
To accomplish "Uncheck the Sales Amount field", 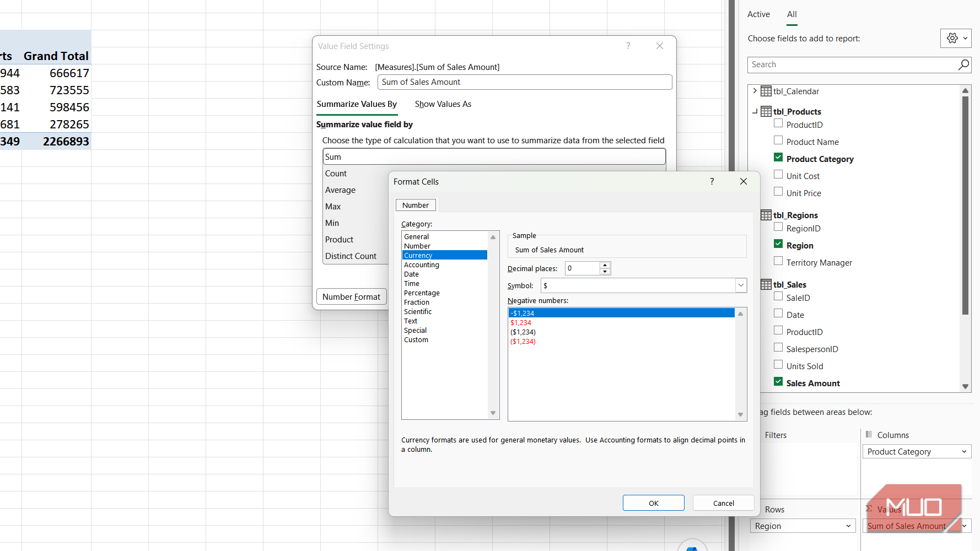I will coord(778,381).
